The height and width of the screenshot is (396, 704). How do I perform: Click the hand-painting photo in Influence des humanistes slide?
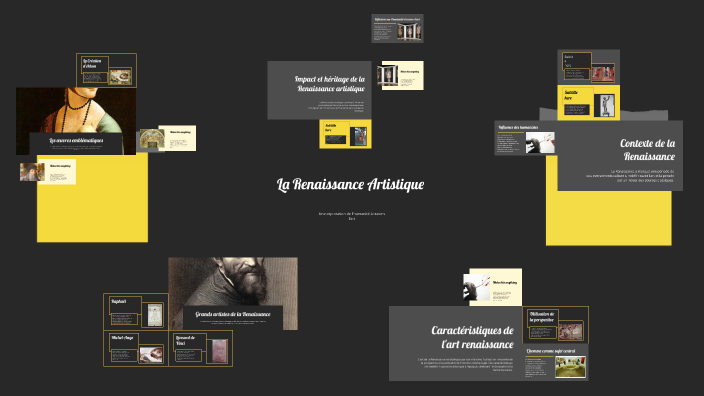[540, 142]
